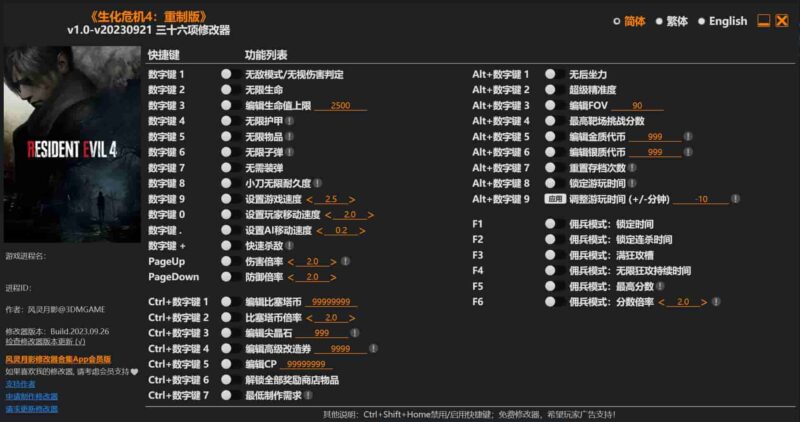Select 繁体 language radio button
The image size is (800, 422).
659,21
